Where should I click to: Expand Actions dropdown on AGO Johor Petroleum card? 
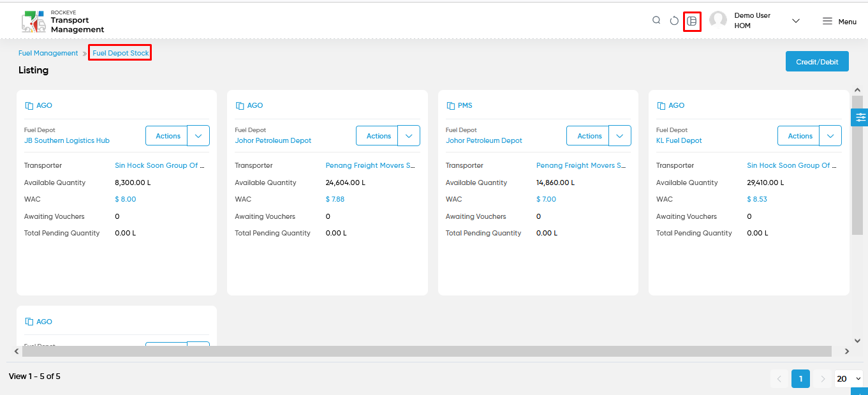pos(409,136)
